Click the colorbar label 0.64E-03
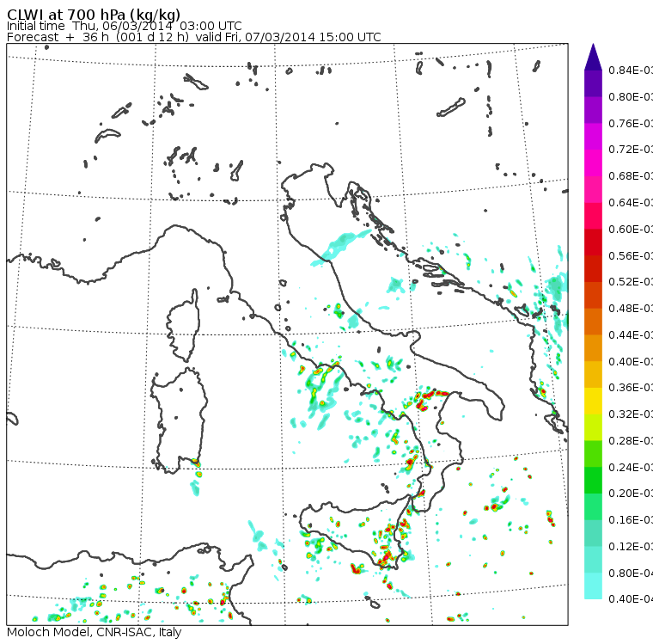This screenshot has width=653, height=644. tap(631, 203)
